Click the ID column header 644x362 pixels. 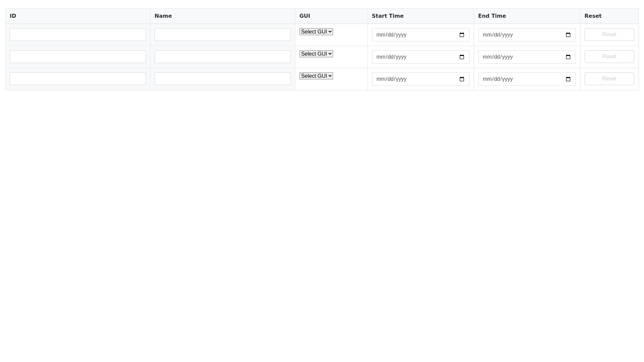(x=13, y=16)
